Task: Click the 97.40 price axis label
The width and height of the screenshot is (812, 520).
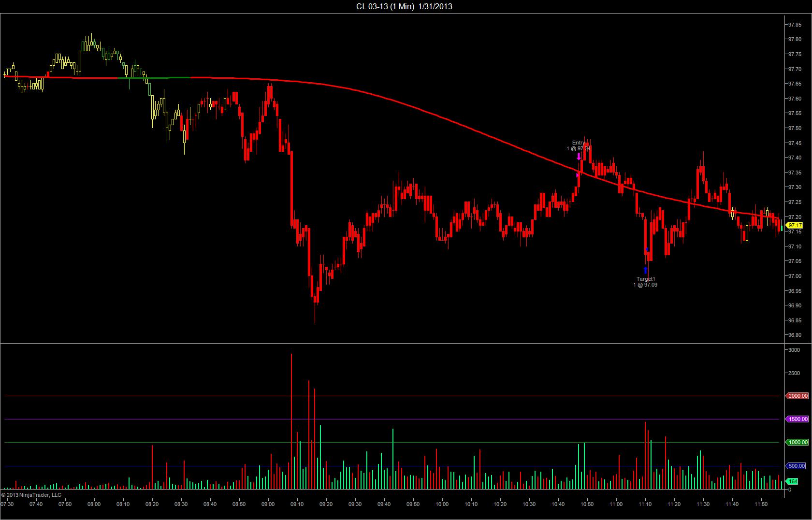Action: (x=795, y=158)
